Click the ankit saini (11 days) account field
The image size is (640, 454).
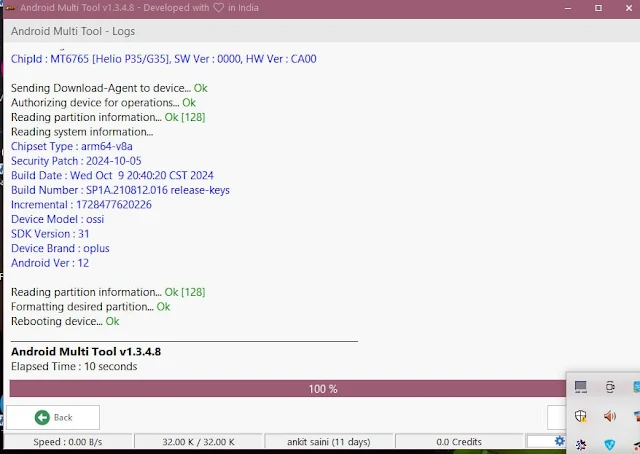329,441
